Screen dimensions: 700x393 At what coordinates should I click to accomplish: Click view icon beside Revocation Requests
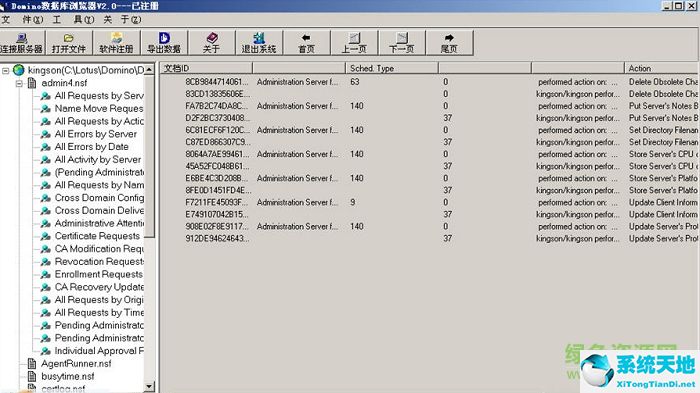pos(46,262)
